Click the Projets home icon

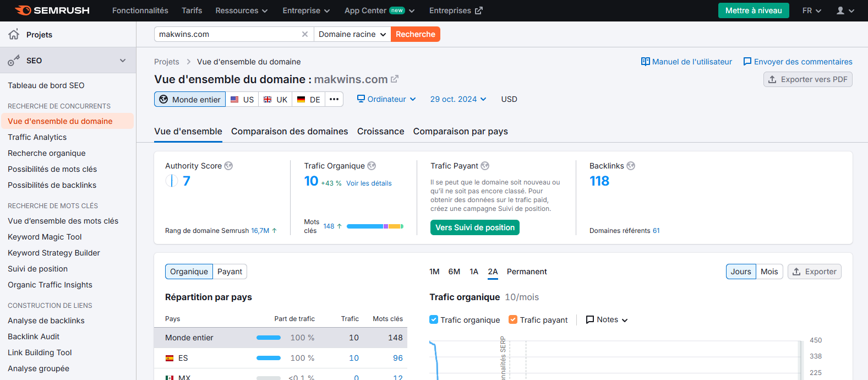tap(14, 34)
